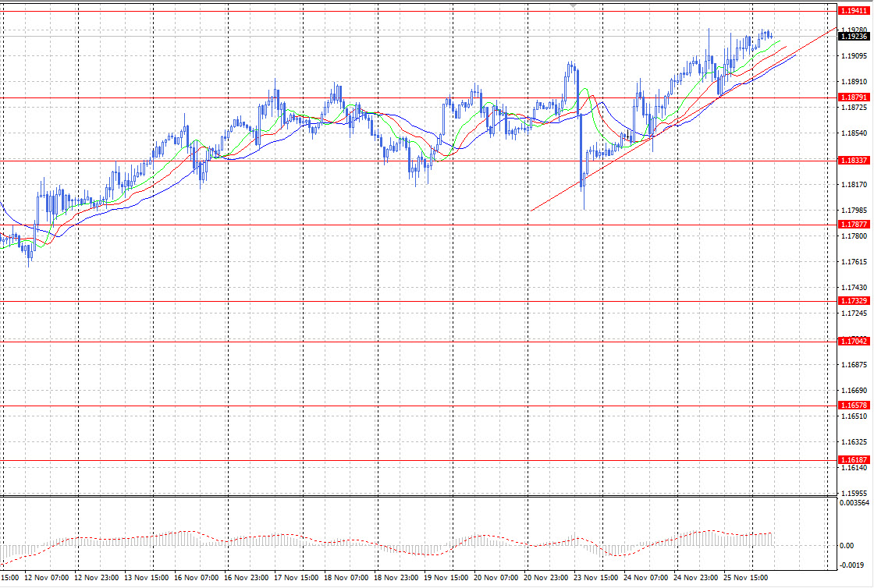
Task: Click the 20 Nov 07:00 time label
Action: (496, 578)
